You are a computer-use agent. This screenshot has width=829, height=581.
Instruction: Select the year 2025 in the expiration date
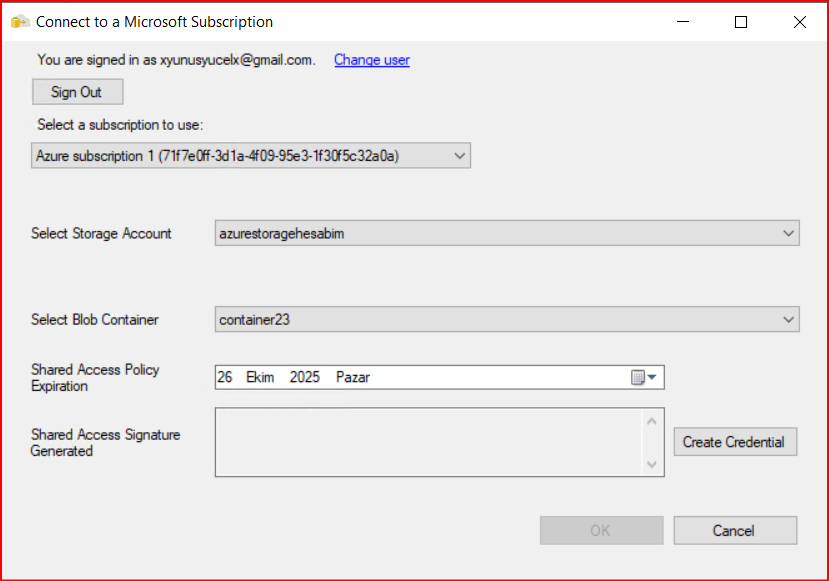(305, 378)
